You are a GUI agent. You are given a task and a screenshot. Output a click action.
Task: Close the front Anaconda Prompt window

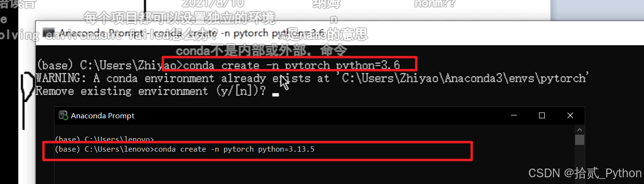point(570,115)
